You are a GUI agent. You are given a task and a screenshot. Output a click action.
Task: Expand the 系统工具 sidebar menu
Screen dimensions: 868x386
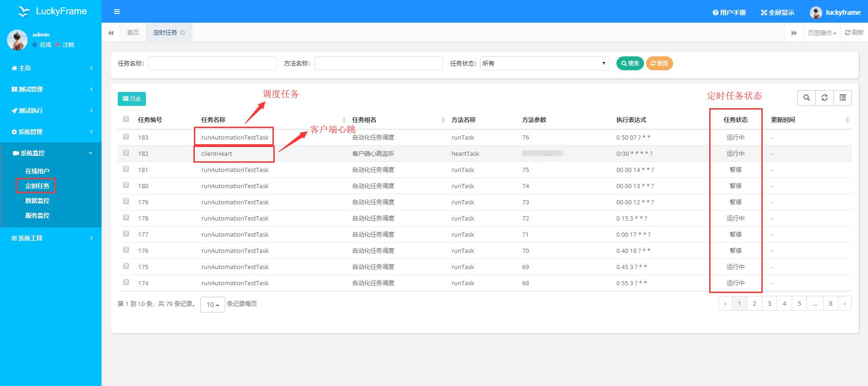[x=51, y=238]
